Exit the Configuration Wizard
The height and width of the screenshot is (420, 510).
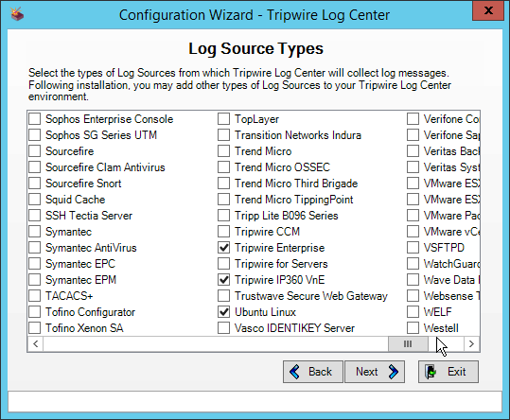pos(448,372)
